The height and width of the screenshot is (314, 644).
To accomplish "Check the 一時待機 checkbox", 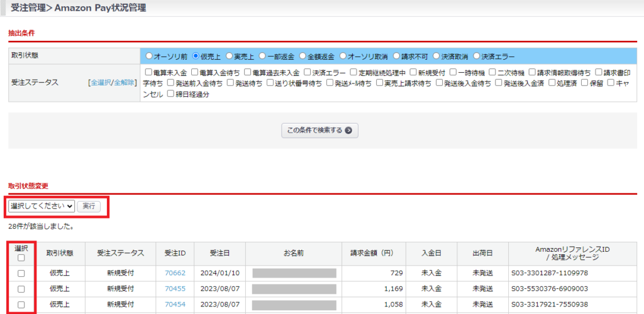I will click(x=453, y=73).
